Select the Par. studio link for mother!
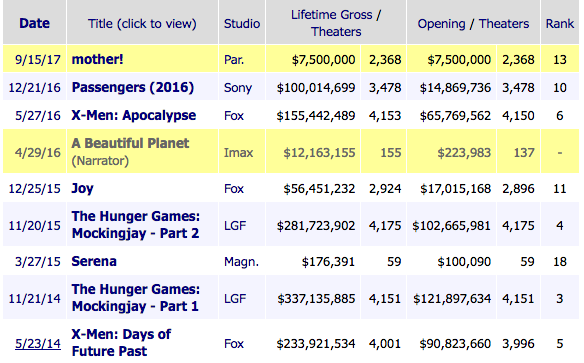This screenshot has height=363, width=584. pos(234,60)
